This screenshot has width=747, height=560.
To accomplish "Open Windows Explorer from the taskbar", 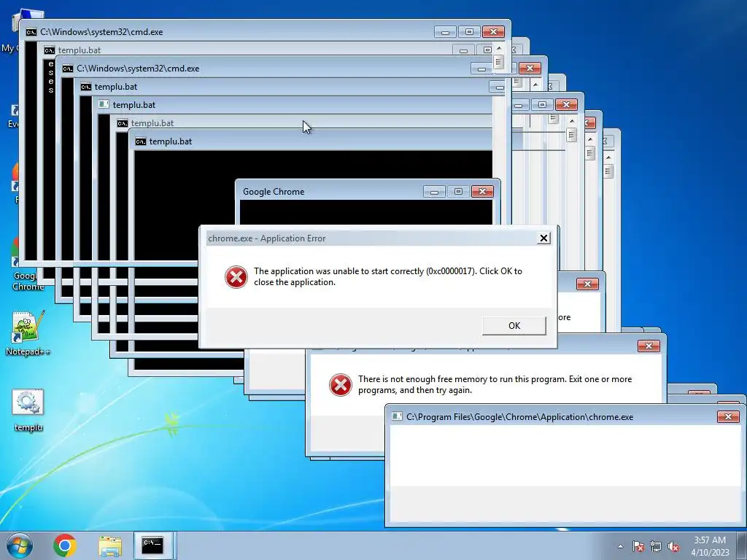I will click(x=110, y=546).
